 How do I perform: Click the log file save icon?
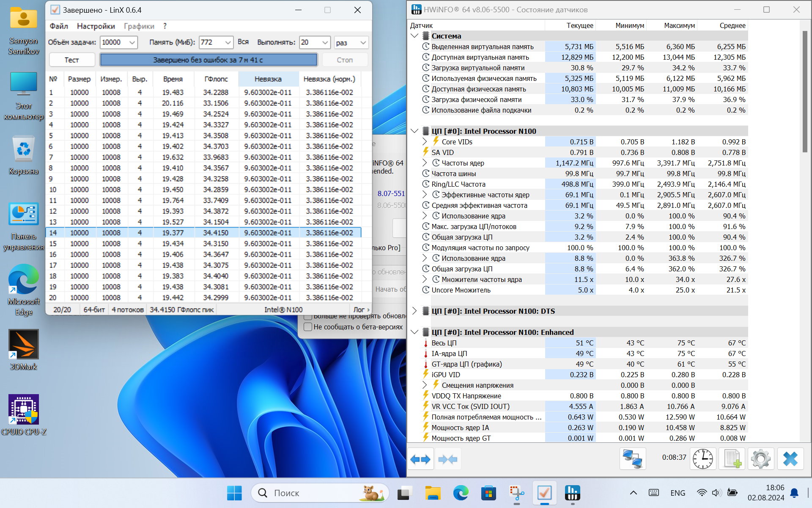[732, 459]
